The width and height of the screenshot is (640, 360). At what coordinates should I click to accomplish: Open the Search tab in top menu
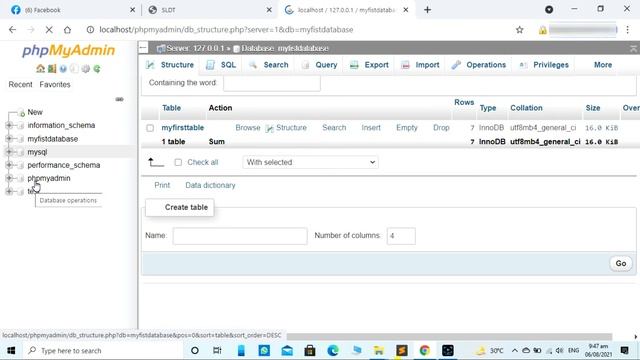269,65
